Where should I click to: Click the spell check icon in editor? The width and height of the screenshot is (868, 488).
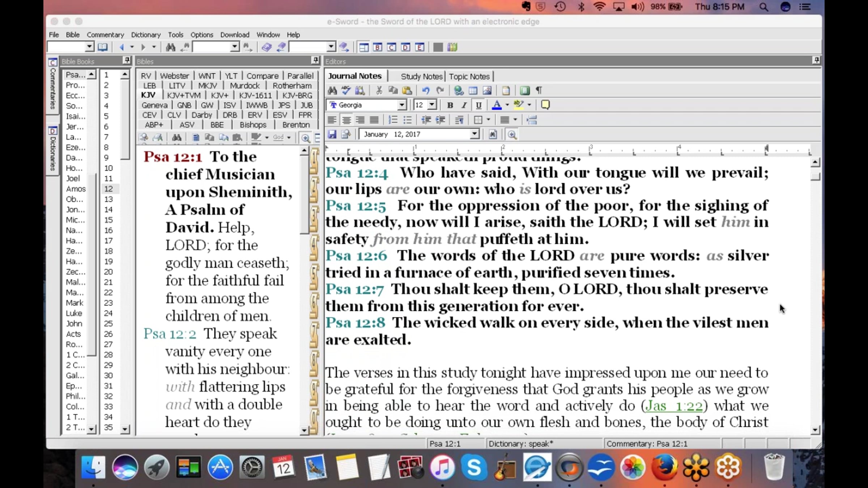[346, 90]
